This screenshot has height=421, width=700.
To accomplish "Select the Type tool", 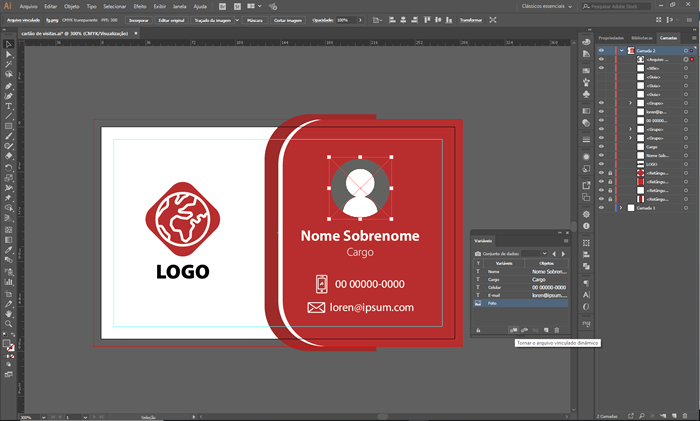I will pyautogui.click(x=8, y=106).
